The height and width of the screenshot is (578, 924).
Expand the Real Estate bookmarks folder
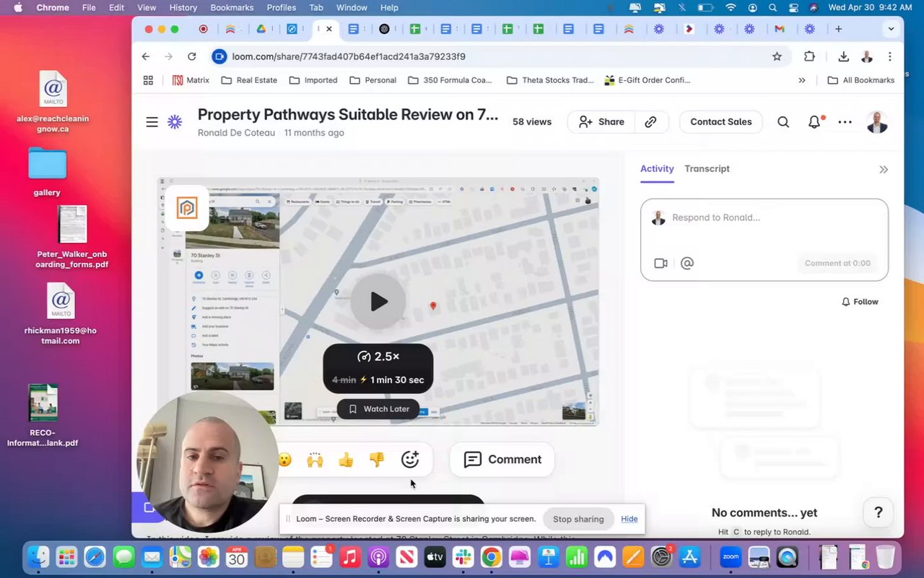pyautogui.click(x=249, y=80)
